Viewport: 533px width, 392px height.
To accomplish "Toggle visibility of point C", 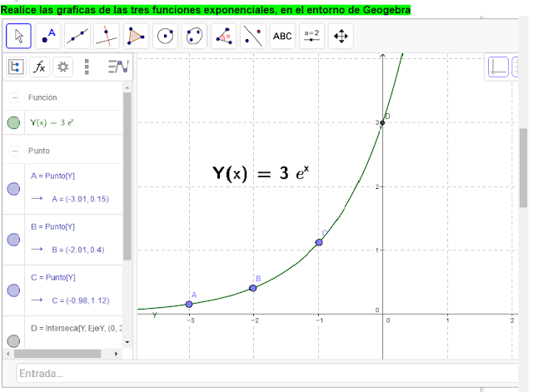I will pos(13,290).
